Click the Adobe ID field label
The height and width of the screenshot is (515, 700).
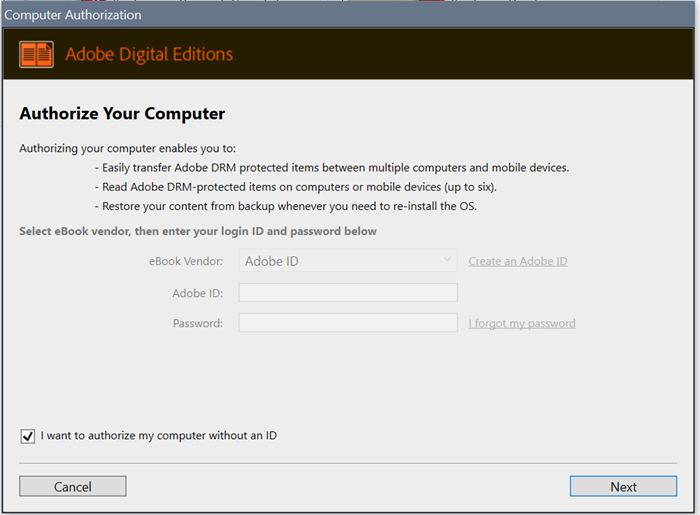pyautogui.click(x=198, y=293)
